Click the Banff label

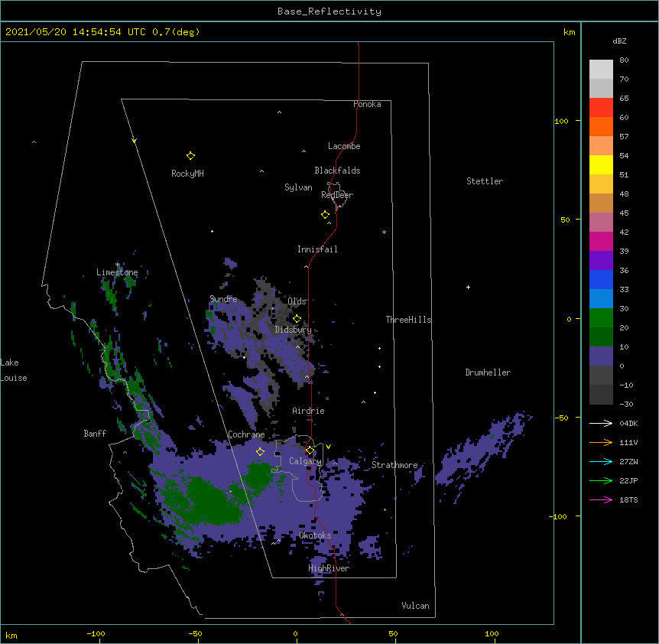click(95, 434)
